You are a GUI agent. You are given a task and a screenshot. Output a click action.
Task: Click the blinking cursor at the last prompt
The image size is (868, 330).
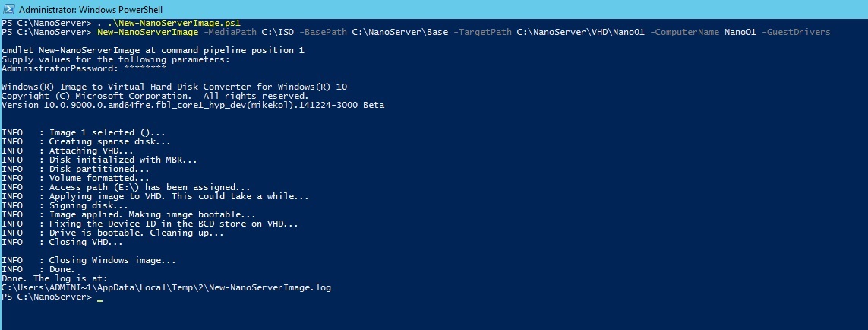click(x=99, y=300)
